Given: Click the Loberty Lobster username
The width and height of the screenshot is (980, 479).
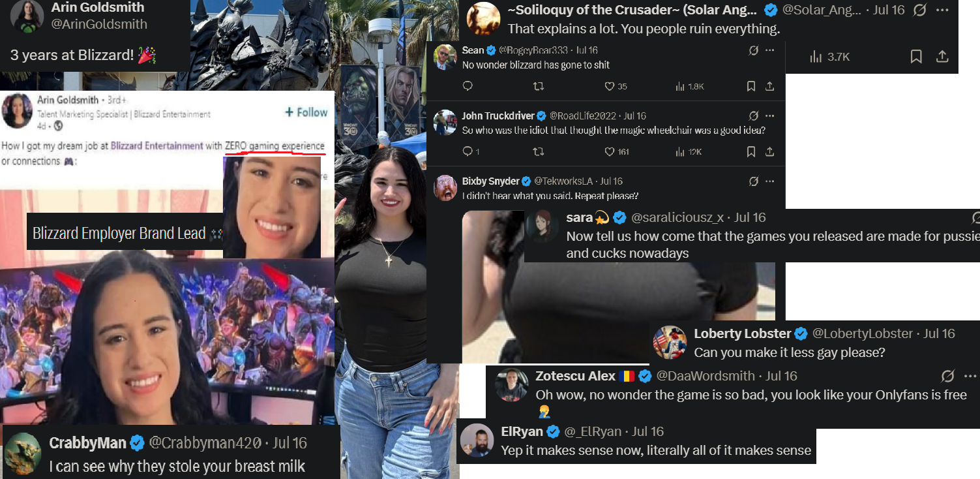Looking at the screenshot, I should point(742,333).
